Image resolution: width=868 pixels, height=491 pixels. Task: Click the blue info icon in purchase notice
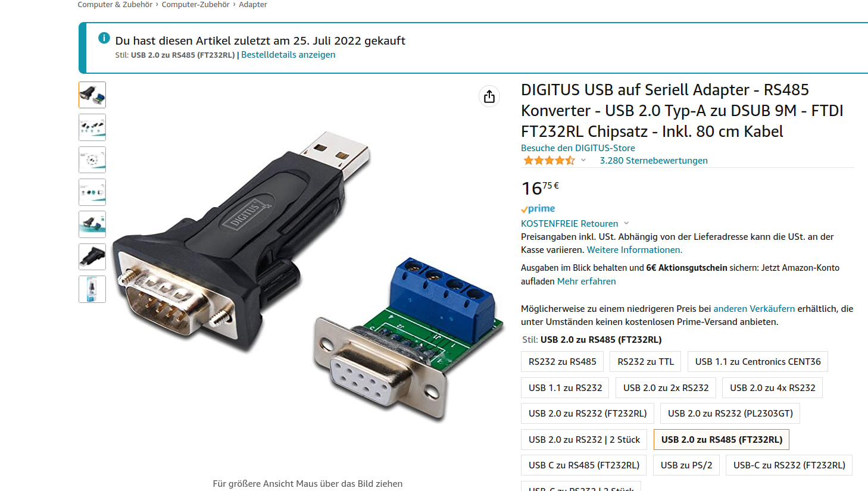coord(104,39)
